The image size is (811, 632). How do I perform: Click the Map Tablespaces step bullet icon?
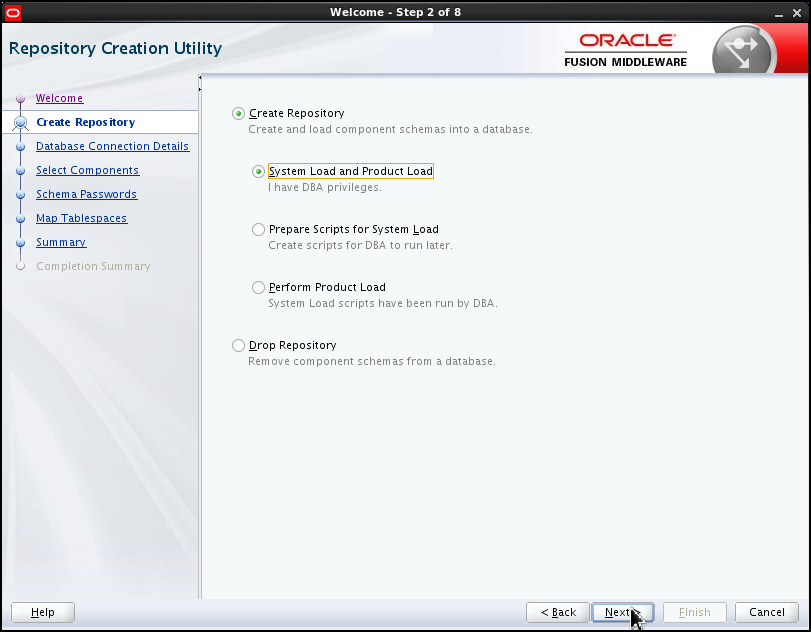click(21, 219)
